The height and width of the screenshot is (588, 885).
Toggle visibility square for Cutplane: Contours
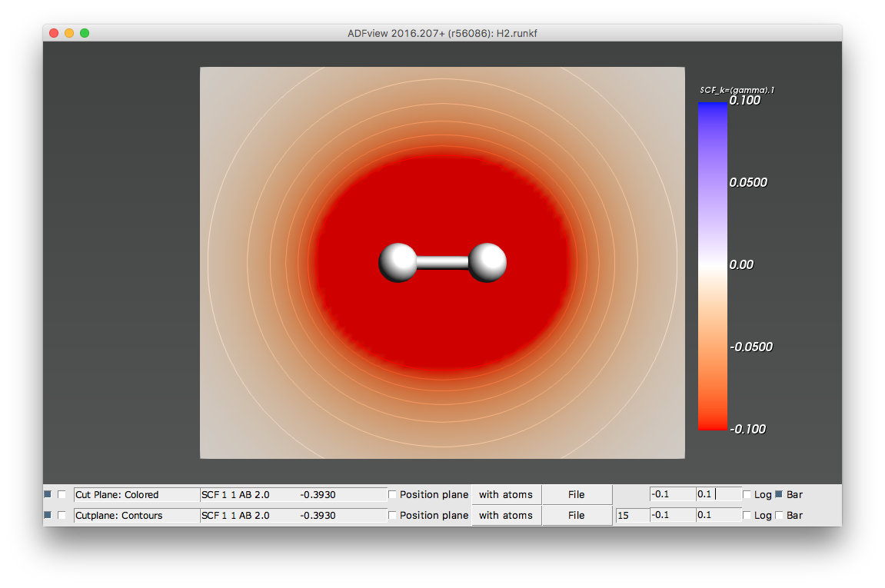pos(47,515)
